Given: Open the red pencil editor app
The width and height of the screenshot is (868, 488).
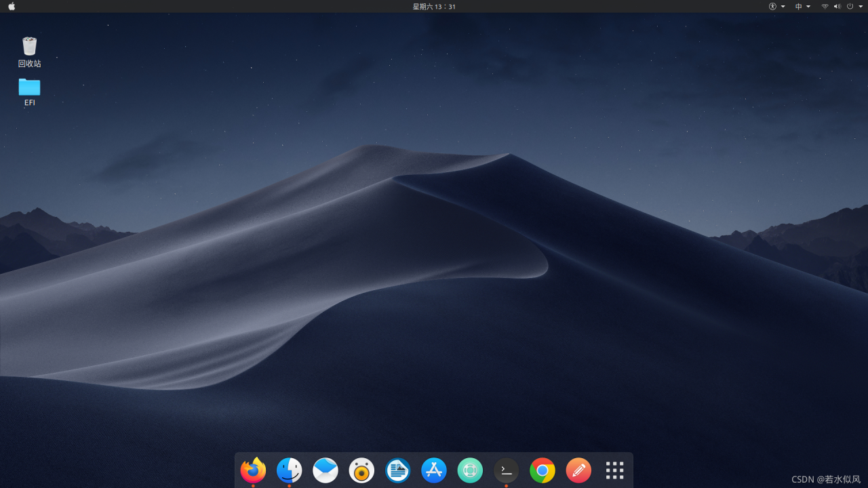Looking at the screenshot, I should click(x=578, y=470).
